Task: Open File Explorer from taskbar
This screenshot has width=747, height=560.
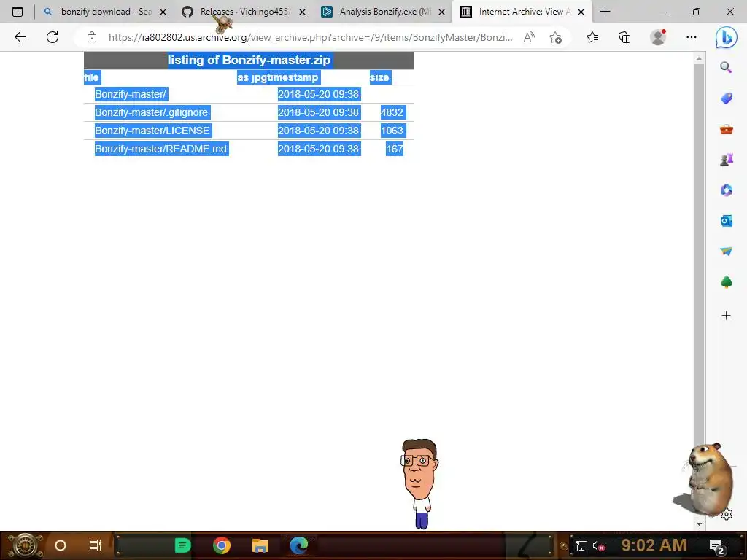Action: [260, 545]
